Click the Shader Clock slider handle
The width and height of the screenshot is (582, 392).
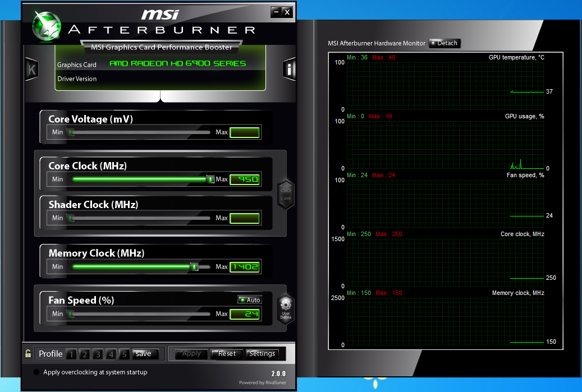[x=71, y=218]
